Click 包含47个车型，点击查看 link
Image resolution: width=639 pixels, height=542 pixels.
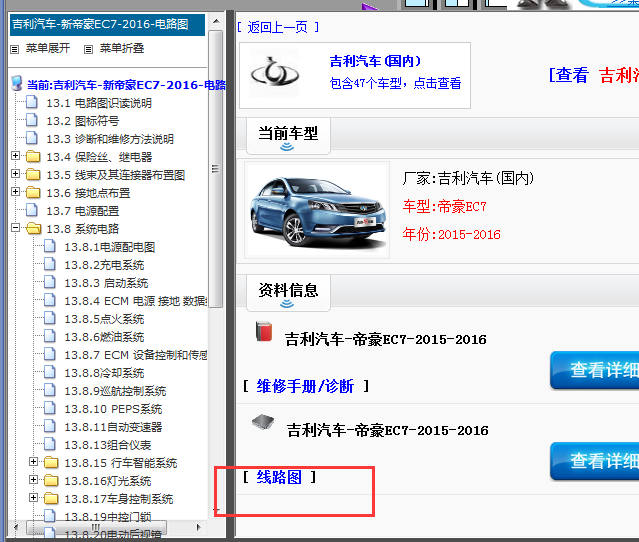click(x=395, y=83)
